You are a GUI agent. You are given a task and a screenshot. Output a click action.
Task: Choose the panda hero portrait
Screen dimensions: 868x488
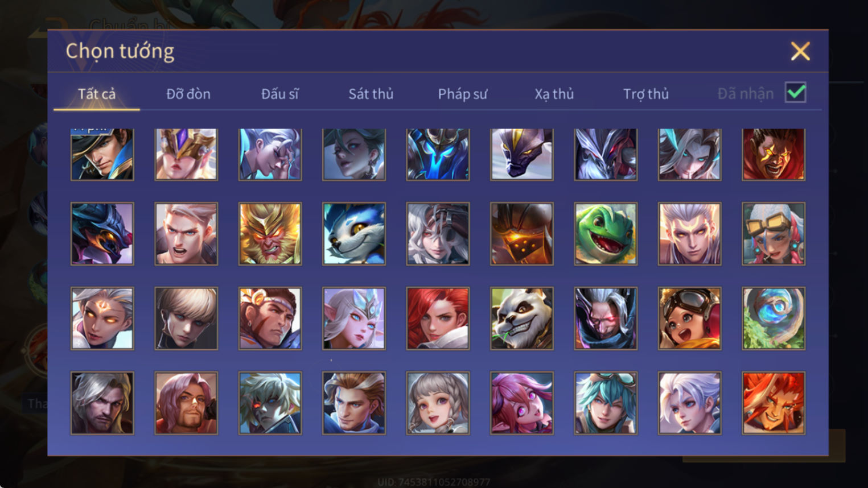coord(522,319)
